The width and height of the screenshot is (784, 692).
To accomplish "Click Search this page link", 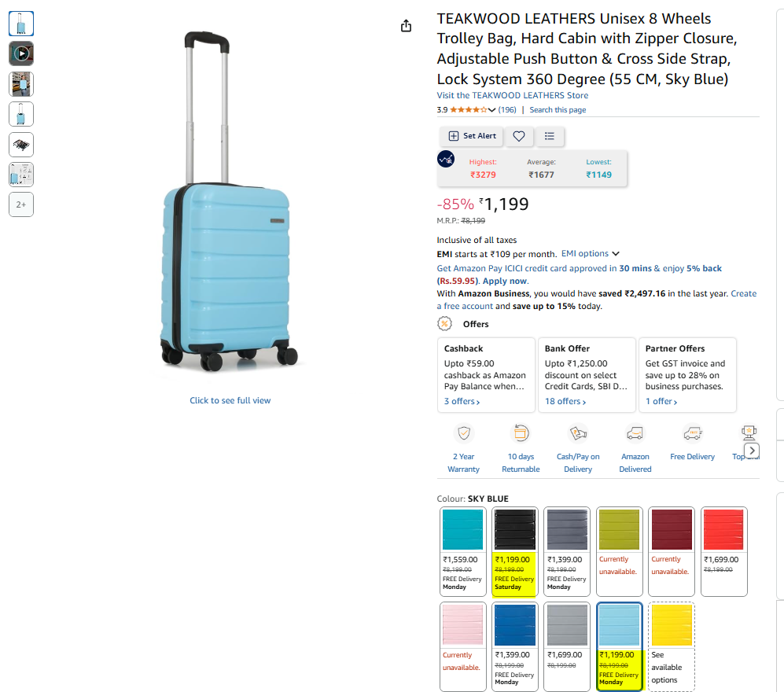I will pyautogui.click(x=558, y=110).
